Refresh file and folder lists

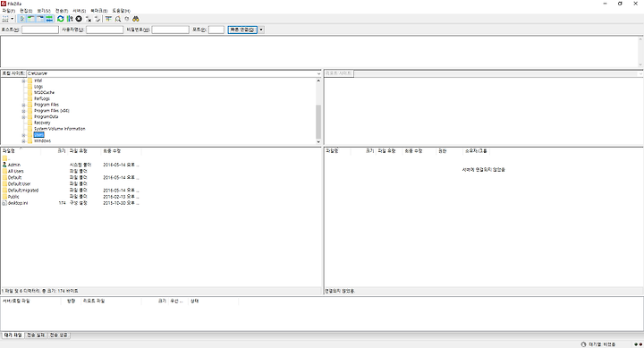click(x=61, y=19)
